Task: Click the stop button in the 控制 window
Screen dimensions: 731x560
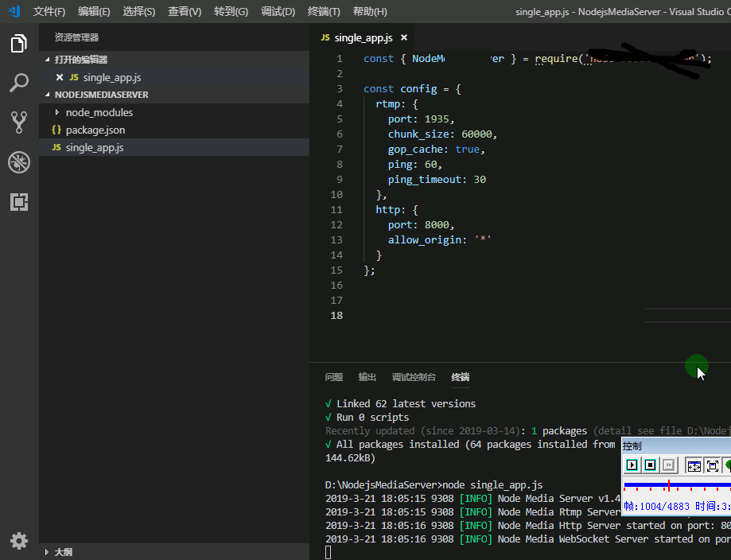Action: (x=650, y=465)
